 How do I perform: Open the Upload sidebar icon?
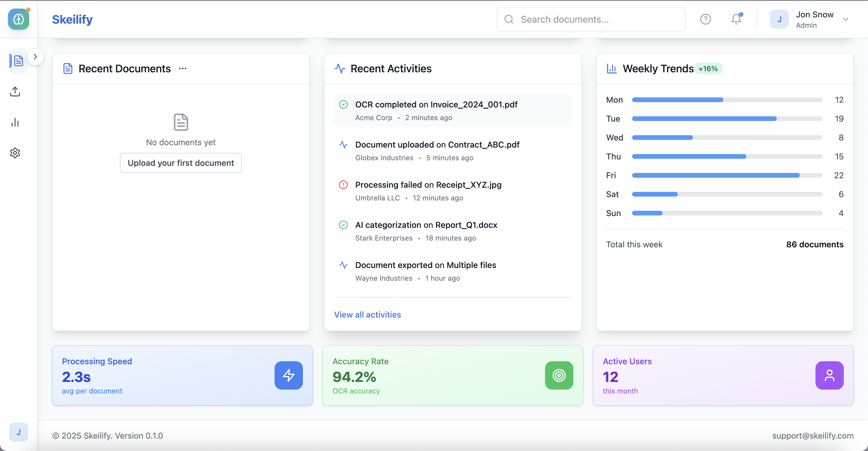pyautogui.click(x=15, y=91)
